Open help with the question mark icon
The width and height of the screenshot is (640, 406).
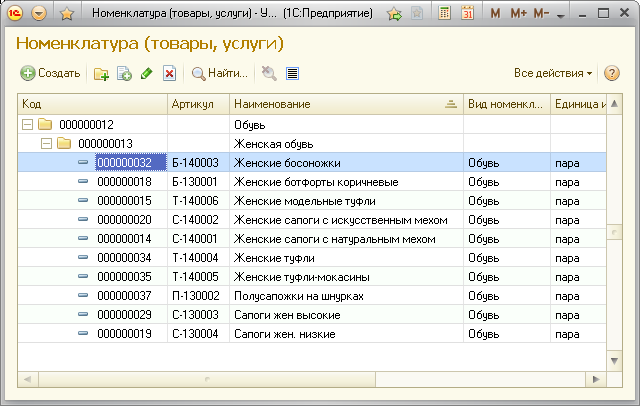coord(612,73)
